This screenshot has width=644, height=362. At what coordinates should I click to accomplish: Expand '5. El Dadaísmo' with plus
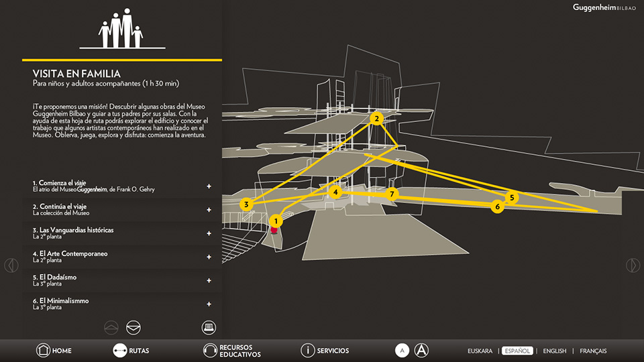point(209,280)
